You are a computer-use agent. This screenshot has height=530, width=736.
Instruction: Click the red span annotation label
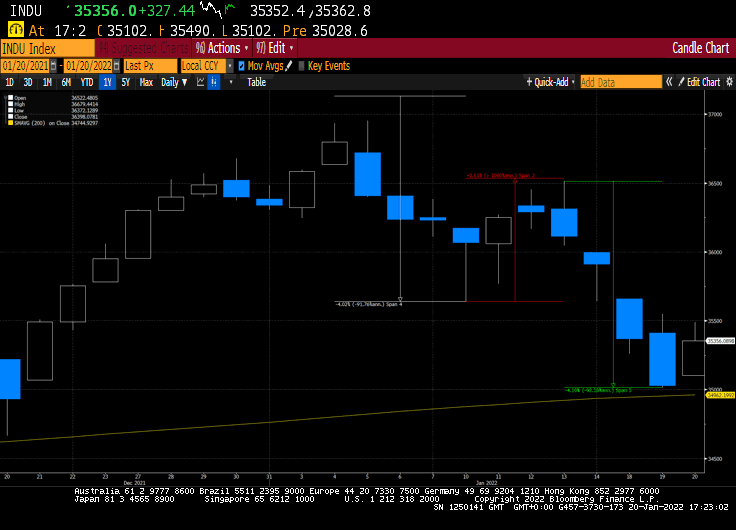500,176
